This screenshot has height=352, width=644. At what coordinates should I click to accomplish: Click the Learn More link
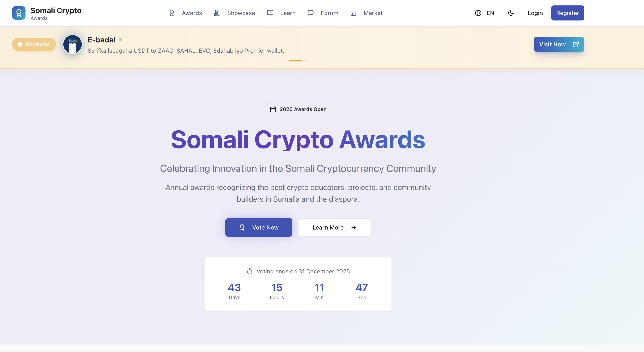pos(335,227)
